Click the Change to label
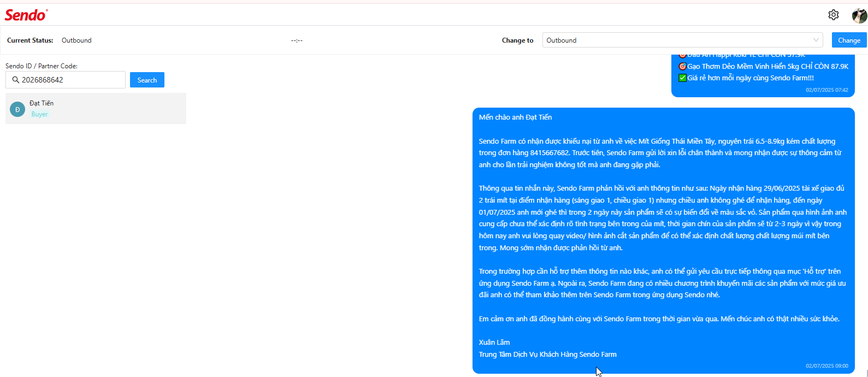The height and width of the screenshot is (377, 868). pos(518,40)
